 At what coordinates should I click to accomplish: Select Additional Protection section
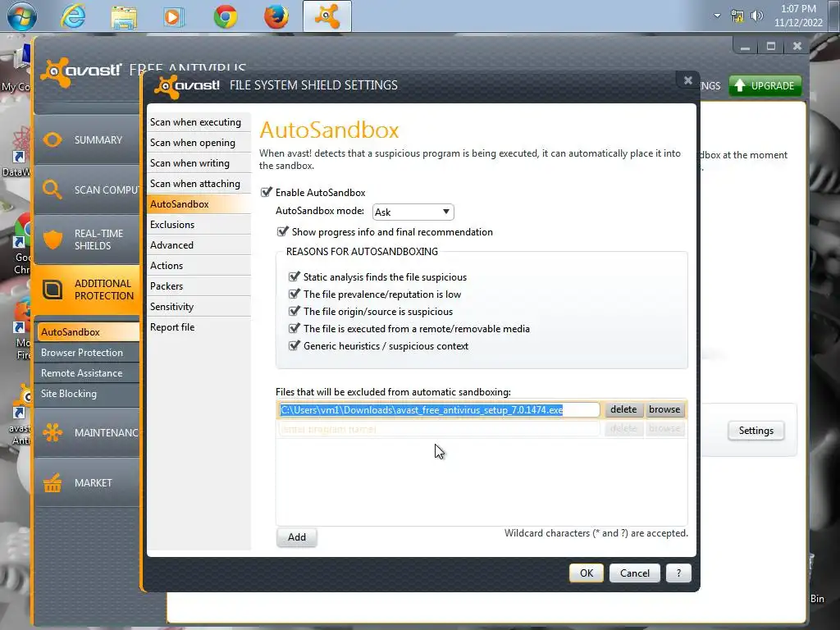(x=87, y=290)
